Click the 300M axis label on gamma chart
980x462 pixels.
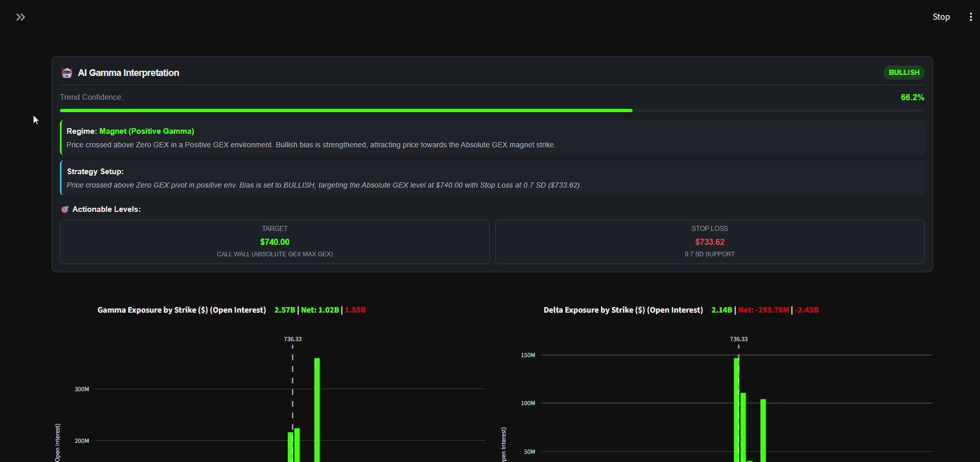[x=82, y=389]
